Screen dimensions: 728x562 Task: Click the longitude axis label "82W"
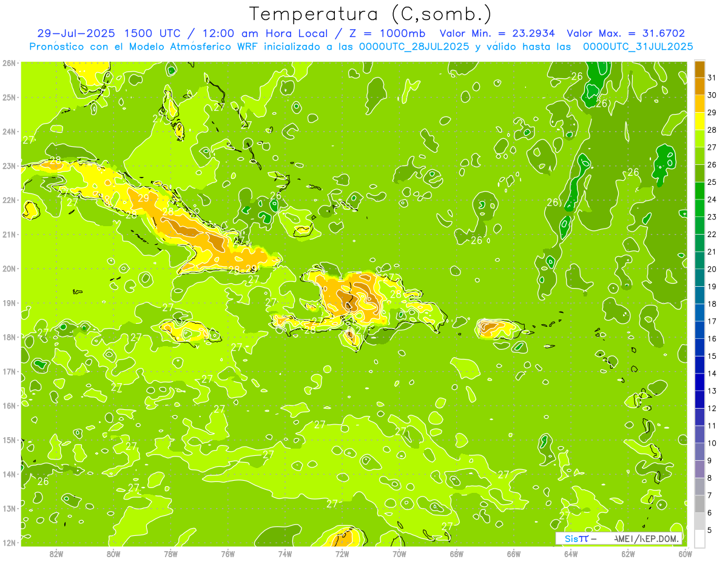[x=56, y=554]
